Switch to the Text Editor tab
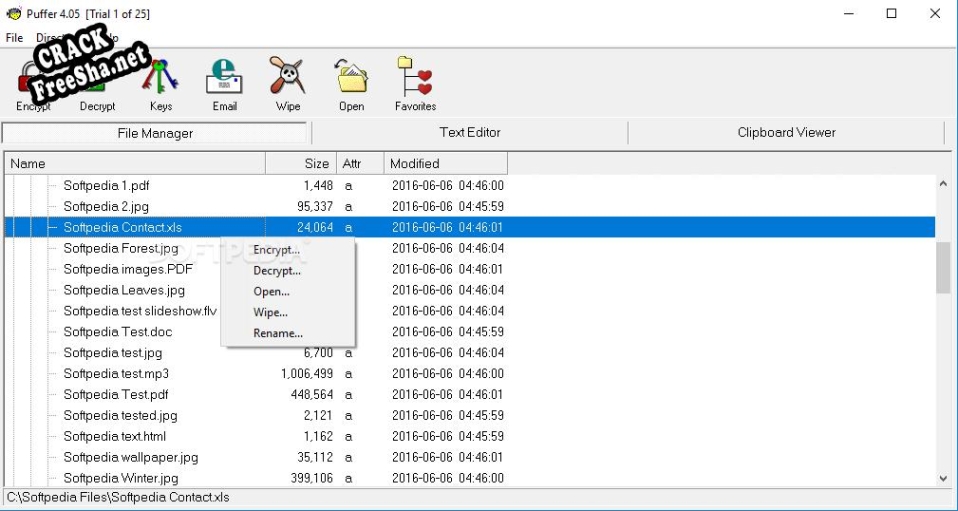Viewport: 958px width, 511px height. click(469, 133)
